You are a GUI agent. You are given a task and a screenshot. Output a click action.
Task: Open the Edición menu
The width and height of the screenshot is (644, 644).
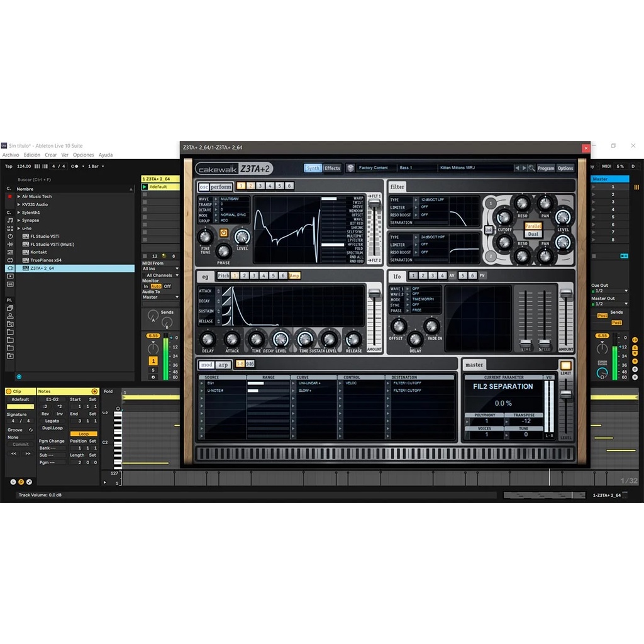pos(32,155)
